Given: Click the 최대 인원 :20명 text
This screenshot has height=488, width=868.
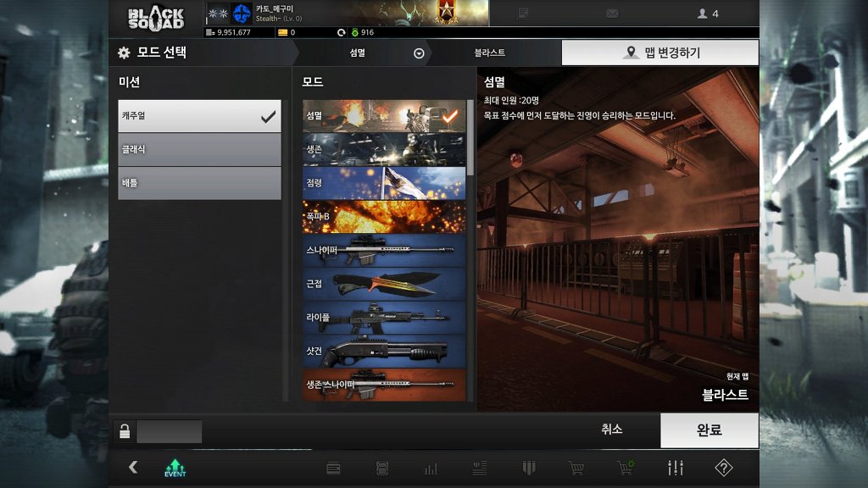Looking at the screenshot, I should [x=511, y=100].
